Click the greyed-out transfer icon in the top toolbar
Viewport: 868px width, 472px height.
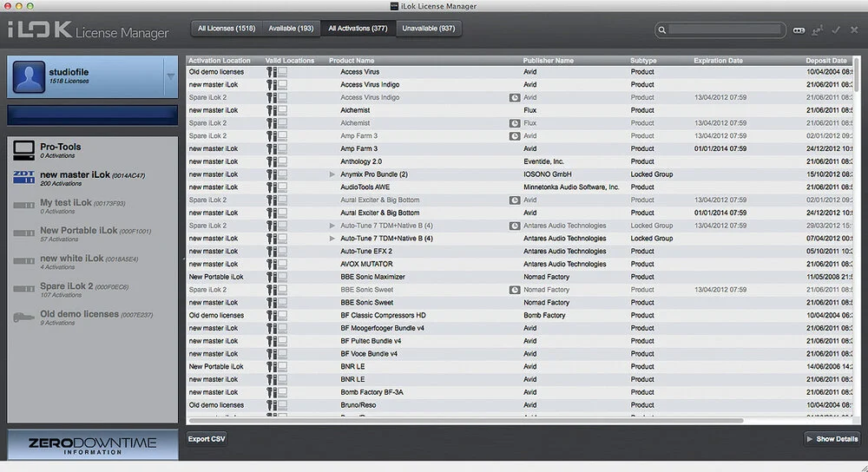[x=817, y=30]
